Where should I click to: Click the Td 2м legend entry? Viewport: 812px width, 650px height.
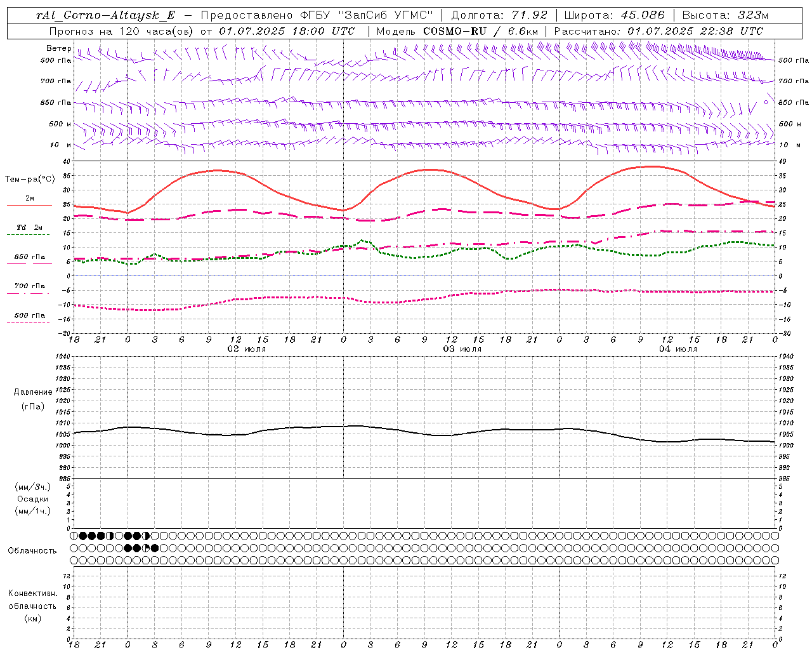[30, 227]
